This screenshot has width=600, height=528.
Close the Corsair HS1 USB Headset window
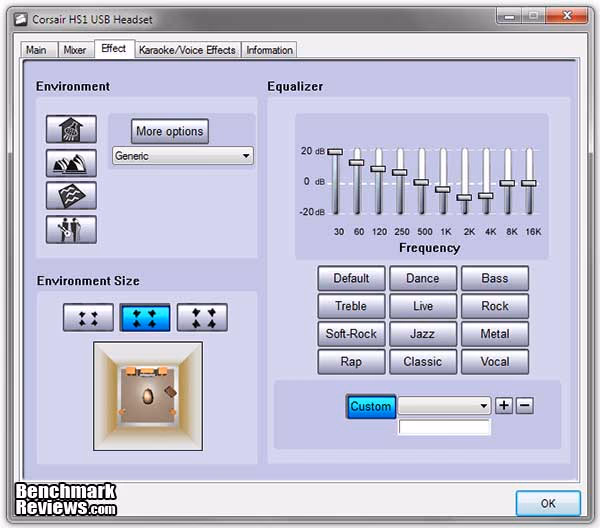567,16
